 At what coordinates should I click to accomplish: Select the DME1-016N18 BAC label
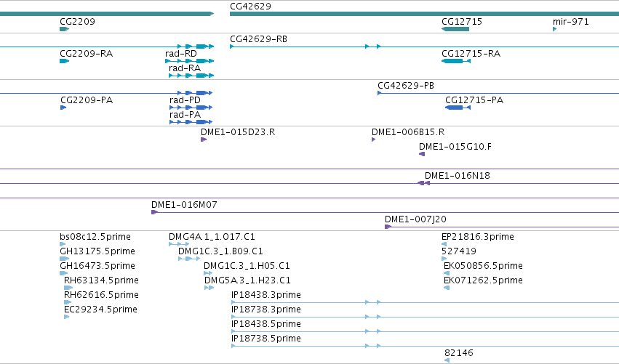click(x=457, y=176)
